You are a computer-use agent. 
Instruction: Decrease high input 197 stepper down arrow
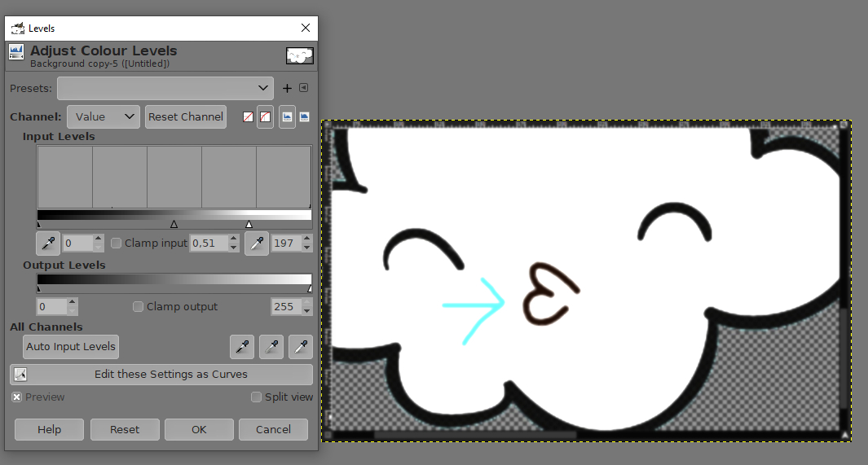click(306, 248)
